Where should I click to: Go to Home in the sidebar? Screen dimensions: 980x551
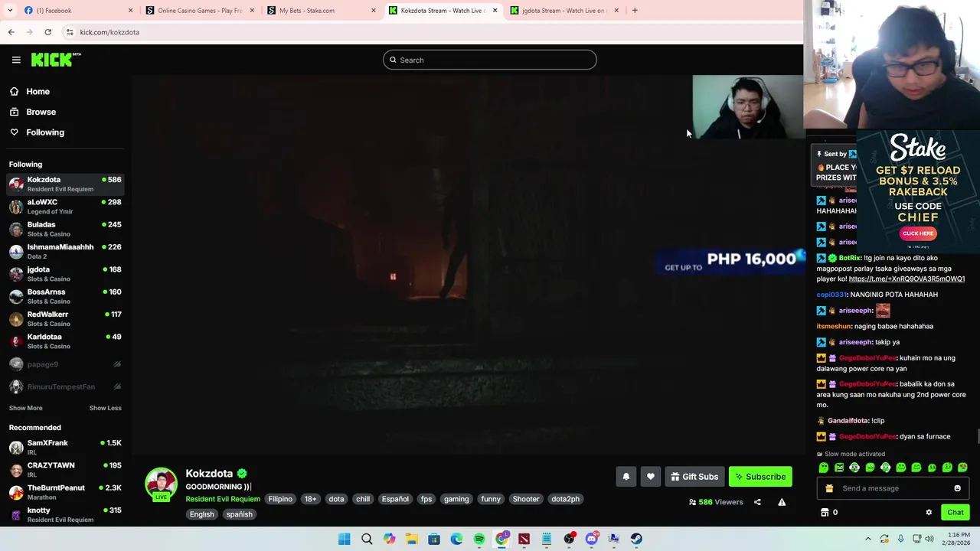[x=38, y=92]
